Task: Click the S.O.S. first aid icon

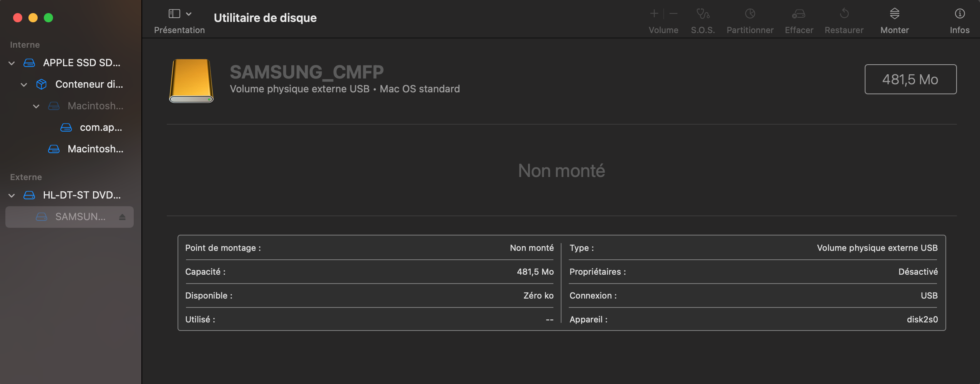Action: click(x=703, y=14)
